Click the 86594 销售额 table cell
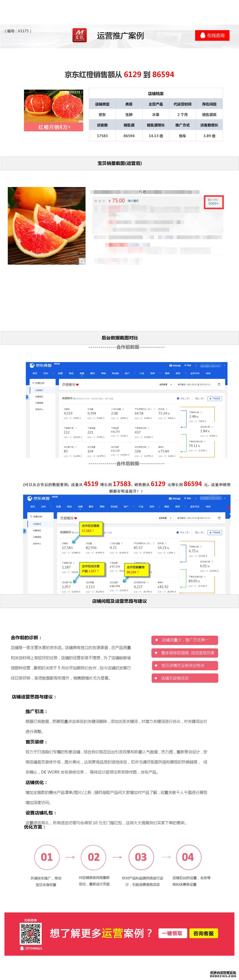Screen dimensions: 239x980 click(x=129, y=136)
